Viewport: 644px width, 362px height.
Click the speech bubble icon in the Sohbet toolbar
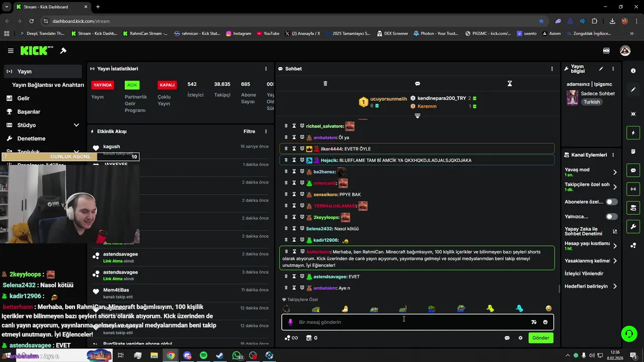click(x=417, y=83)
